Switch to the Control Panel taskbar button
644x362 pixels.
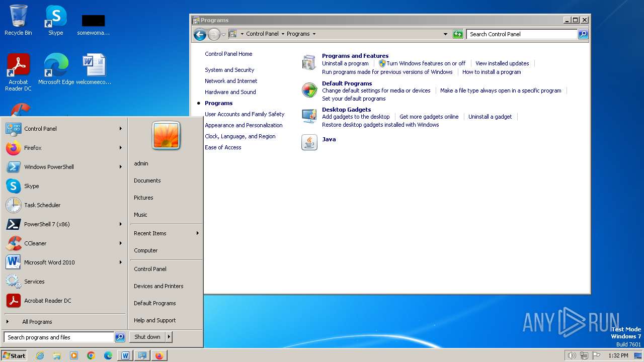pos(142,355)
